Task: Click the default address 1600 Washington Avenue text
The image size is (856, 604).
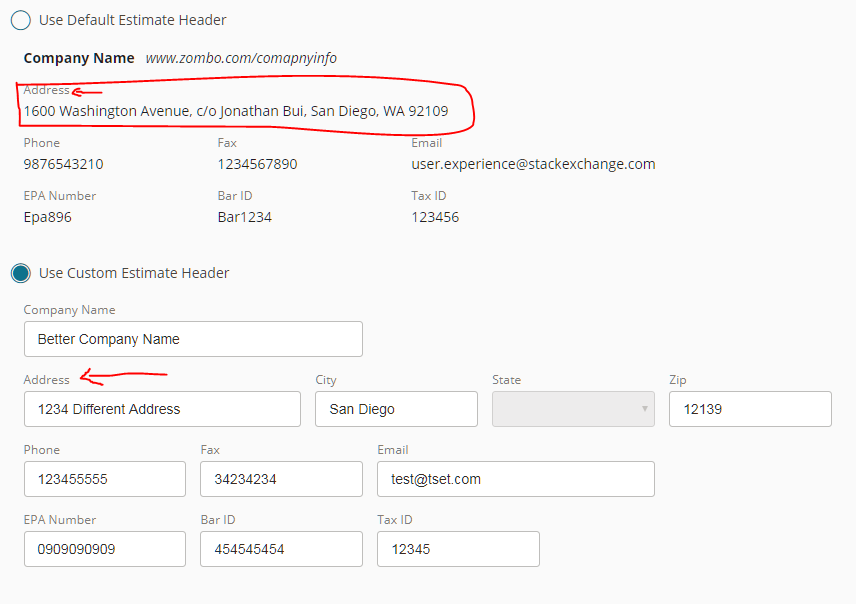Action: point(236,111)
